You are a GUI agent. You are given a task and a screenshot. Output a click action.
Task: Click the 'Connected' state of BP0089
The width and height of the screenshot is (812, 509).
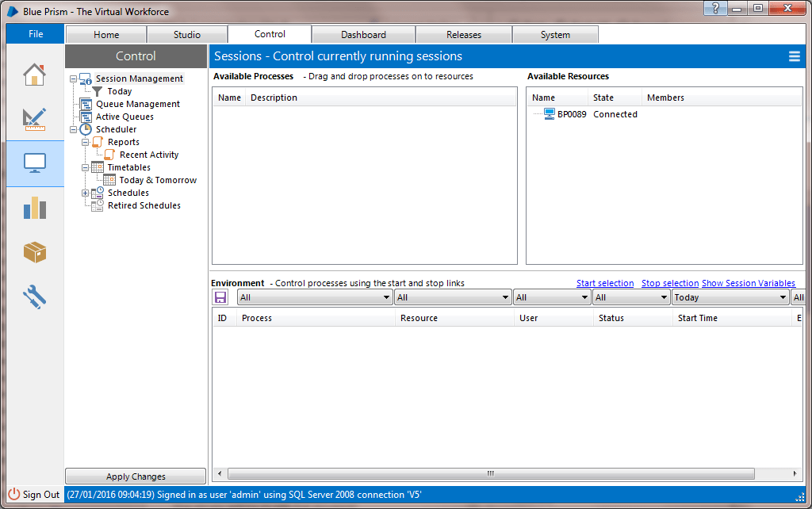[615, 114]
